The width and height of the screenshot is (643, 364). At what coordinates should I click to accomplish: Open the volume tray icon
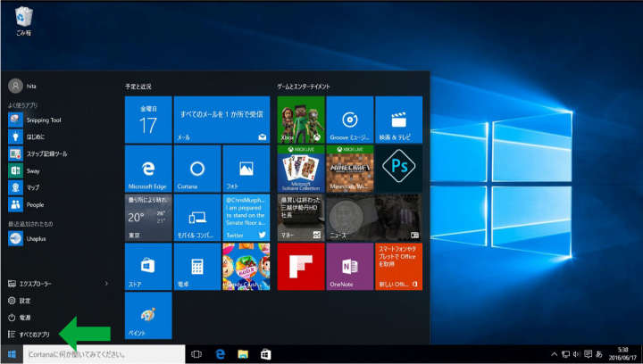577,354
